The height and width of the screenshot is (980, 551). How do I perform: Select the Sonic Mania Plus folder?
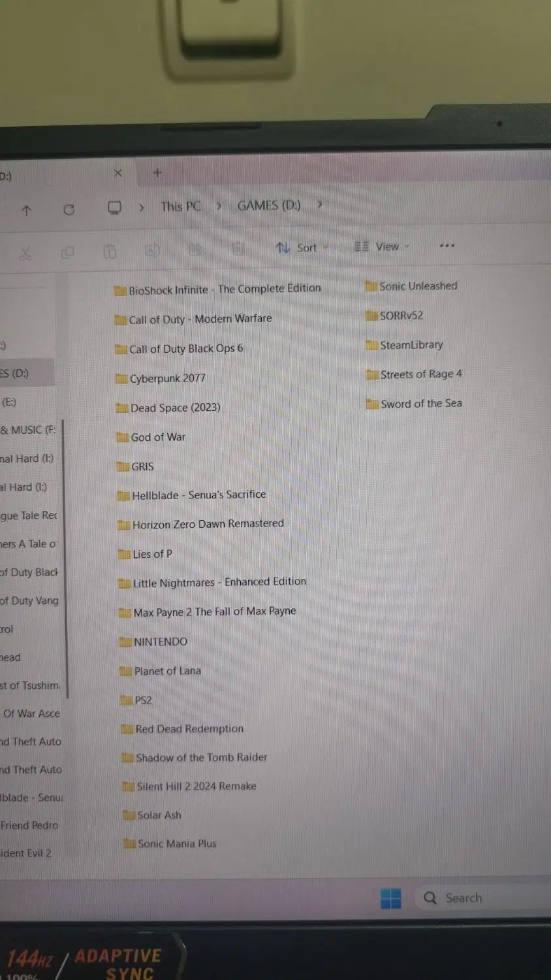click(170, 843)
